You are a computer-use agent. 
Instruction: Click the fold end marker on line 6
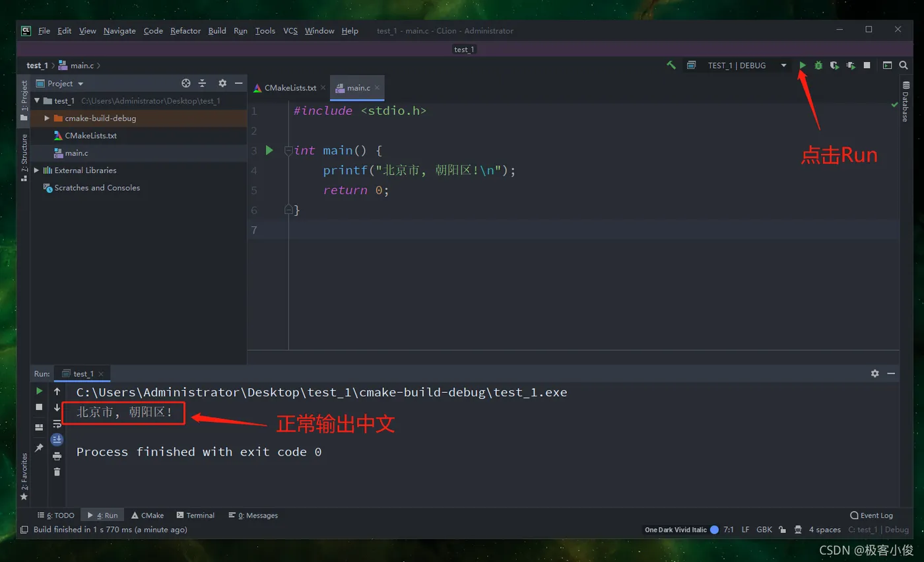(288, 210)
